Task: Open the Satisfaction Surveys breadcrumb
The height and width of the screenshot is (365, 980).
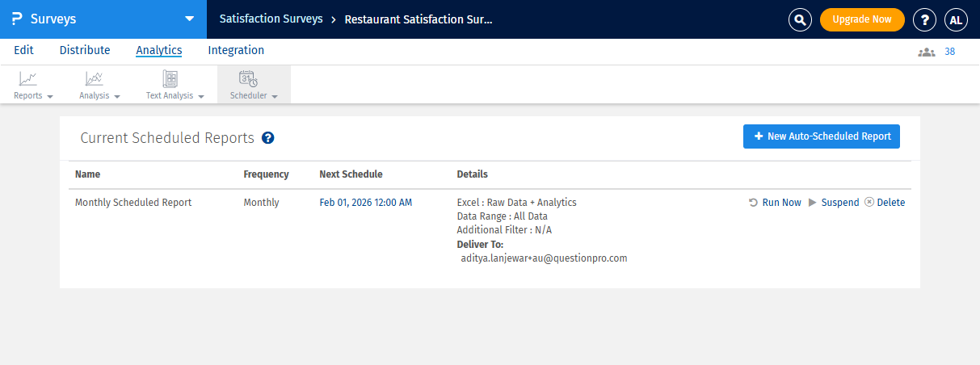Action: tap(271, 19)
